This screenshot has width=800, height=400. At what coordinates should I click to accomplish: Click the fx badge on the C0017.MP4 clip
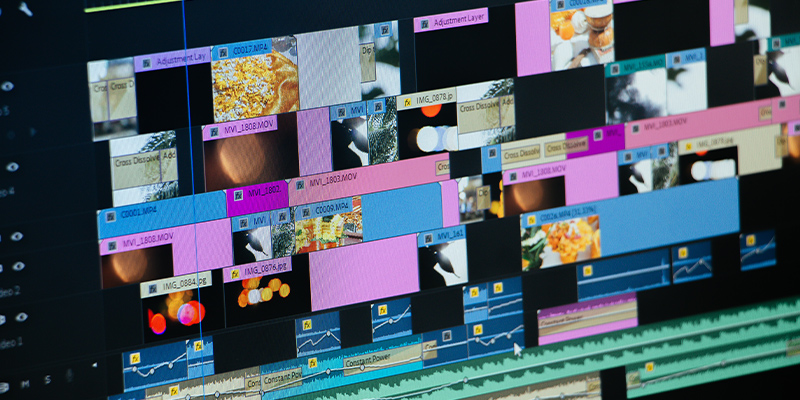pyautogui.click(x=223, y=52)
